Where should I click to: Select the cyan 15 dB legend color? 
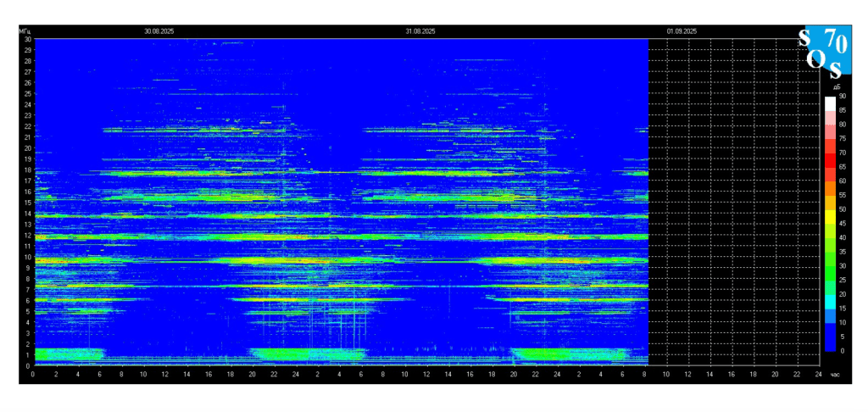(829, 315)
